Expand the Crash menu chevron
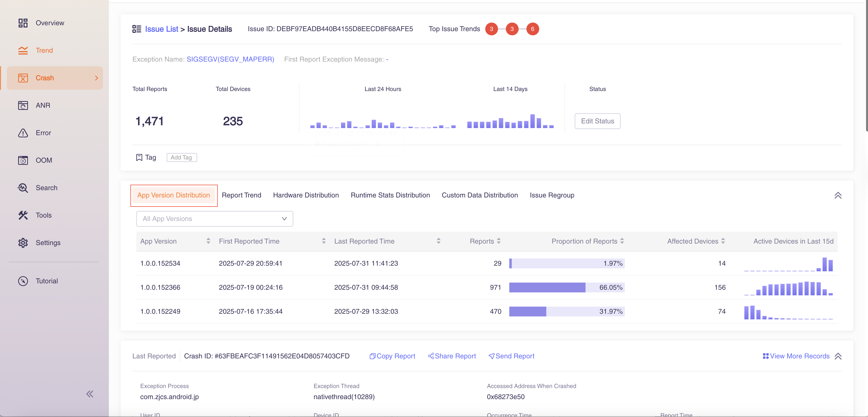This screenshot has height=417, width=868. coord(96,78)
